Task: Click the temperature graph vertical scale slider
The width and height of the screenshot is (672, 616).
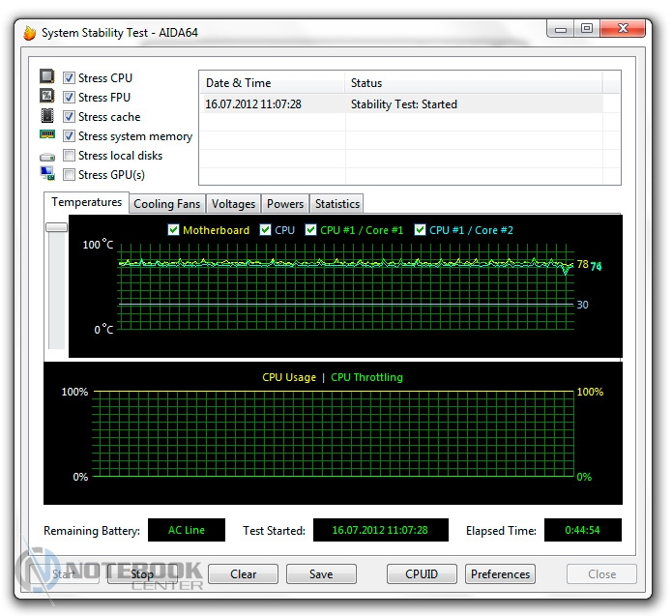Action: point(56,227)
